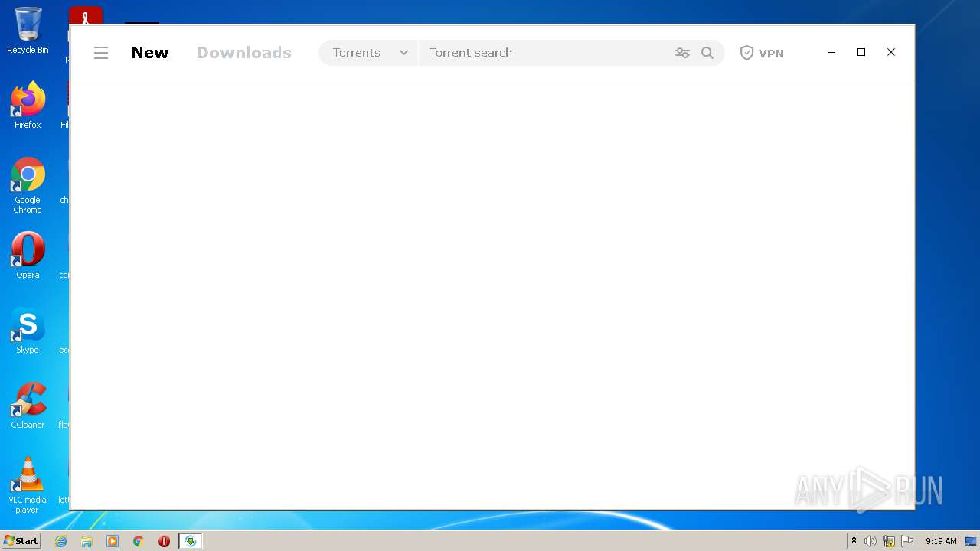Click the 9:19 AM clock
The image size is (980, 551).
[x=941, y=541]
